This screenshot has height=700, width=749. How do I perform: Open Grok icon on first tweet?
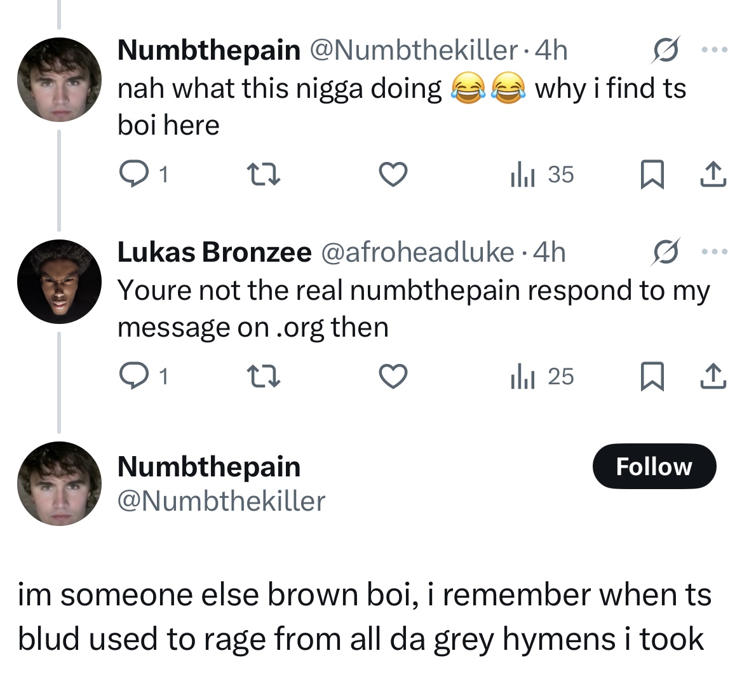click(x=665, y=50)
